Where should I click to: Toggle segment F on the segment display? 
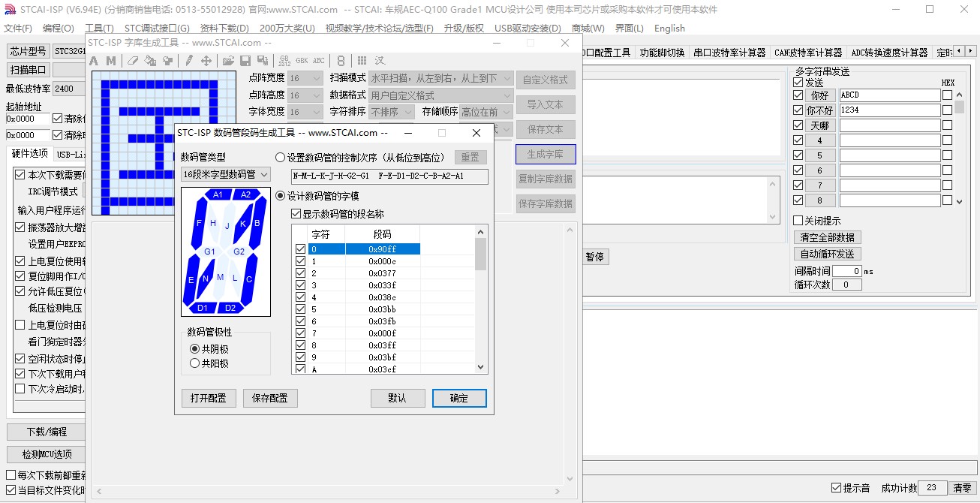199,223
